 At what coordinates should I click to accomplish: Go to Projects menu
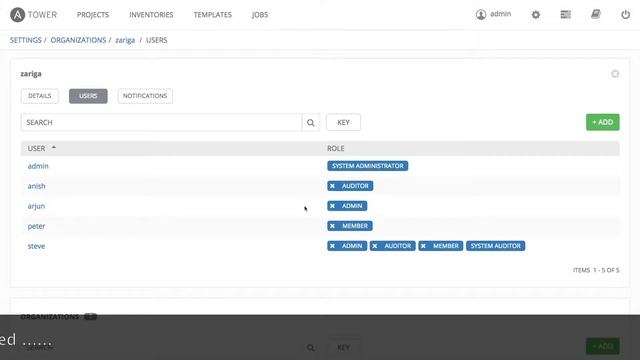coord(93,15)
